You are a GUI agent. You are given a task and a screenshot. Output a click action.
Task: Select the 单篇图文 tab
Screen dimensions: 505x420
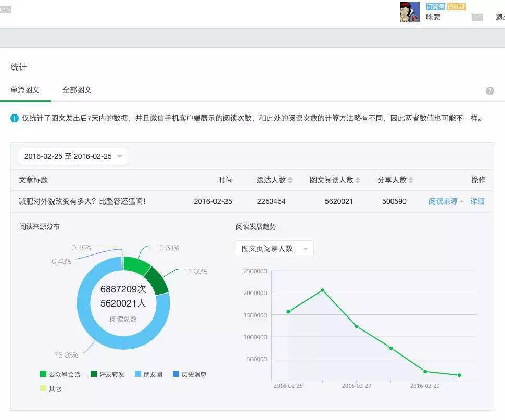[25, 90]
